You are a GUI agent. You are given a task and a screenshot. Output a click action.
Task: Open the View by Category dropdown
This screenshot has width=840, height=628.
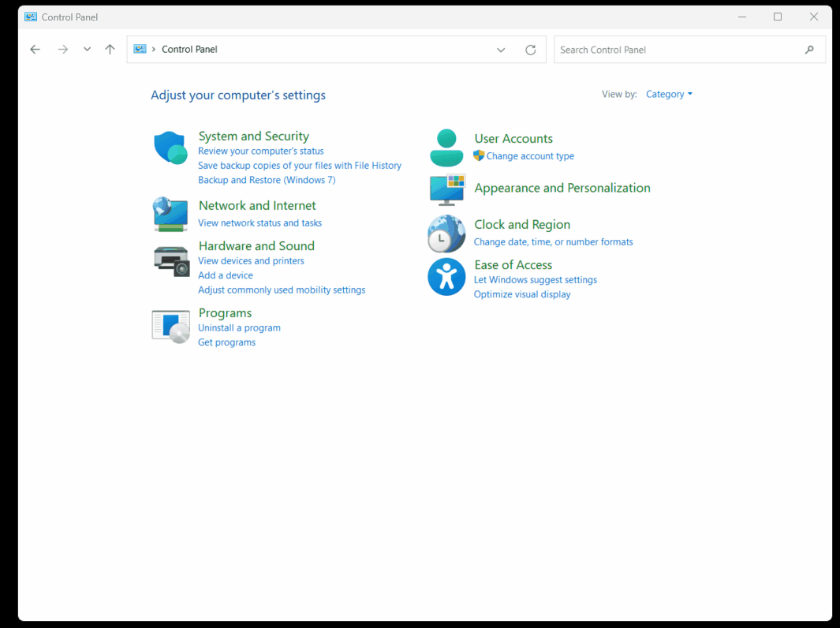click(x=669, y=95)
